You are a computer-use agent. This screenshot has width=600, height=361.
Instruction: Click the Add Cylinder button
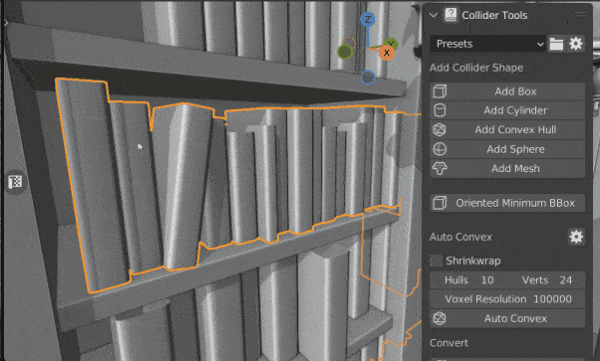point(507,111)
